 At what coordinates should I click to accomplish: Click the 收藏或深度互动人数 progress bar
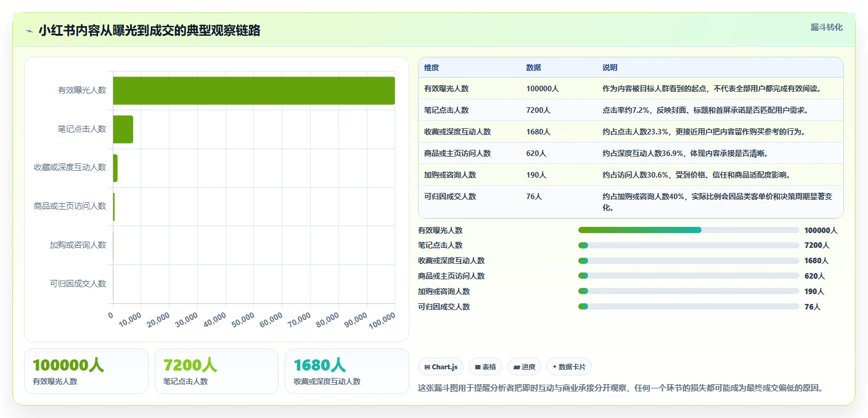click(x=689, y=261)
